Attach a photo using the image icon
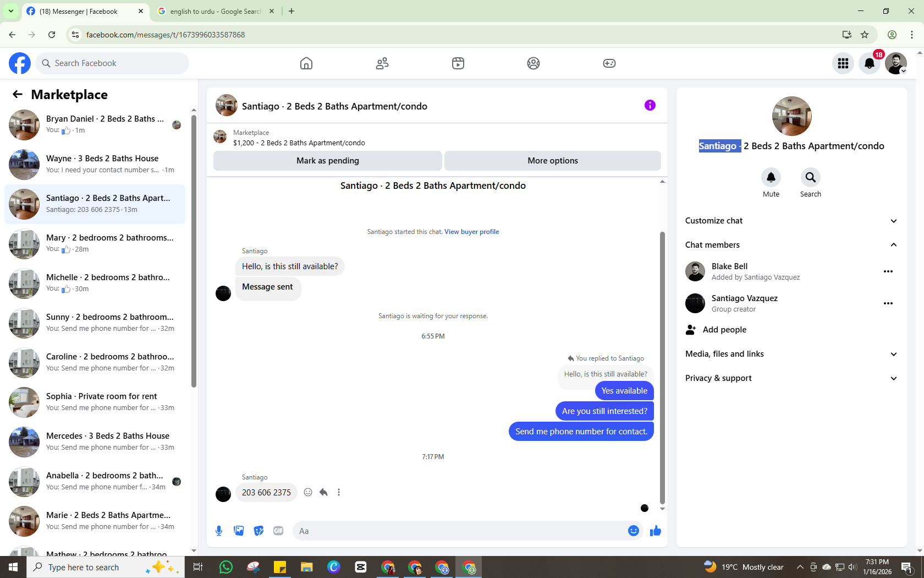This screenshot has height=578, width=924. (239, 531)
